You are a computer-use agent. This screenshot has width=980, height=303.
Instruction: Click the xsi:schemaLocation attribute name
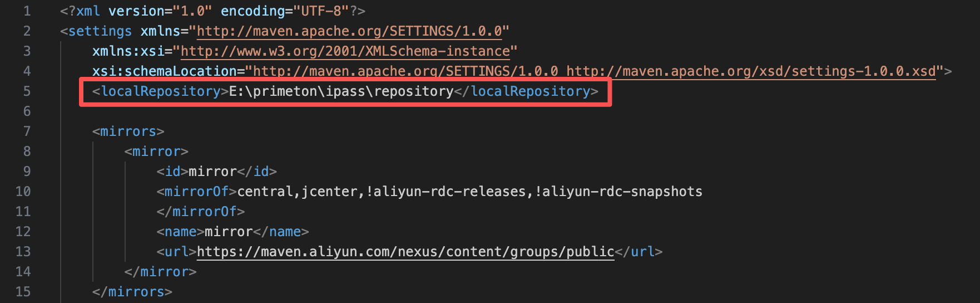(x=165, y=71)
